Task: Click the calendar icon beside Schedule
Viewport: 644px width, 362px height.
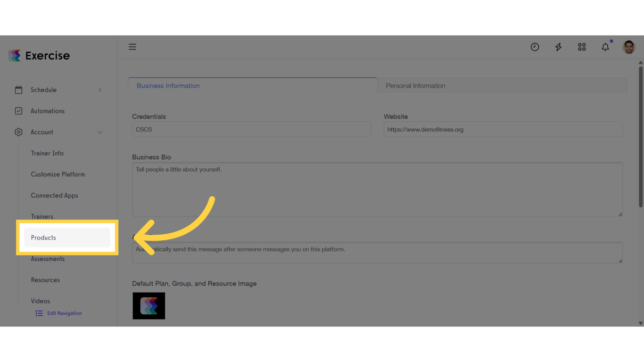Action: tap(18, 90)
